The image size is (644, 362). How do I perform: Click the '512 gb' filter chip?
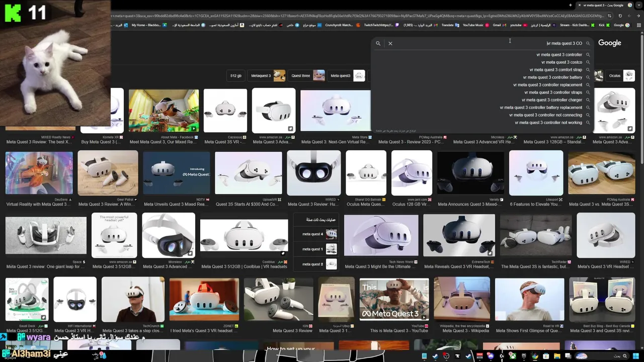tap(236, 76)
